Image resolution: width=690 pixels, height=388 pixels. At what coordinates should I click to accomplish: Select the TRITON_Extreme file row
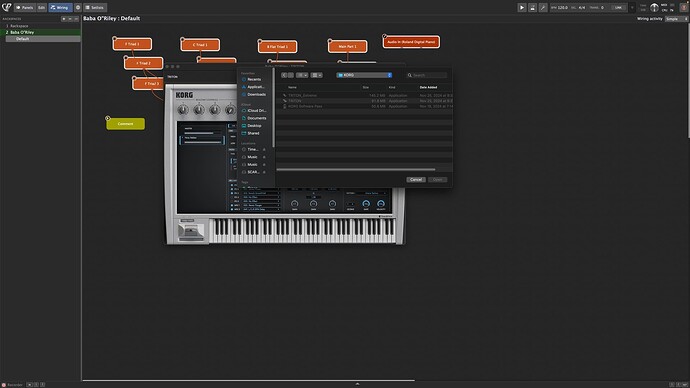pos(365,95)
